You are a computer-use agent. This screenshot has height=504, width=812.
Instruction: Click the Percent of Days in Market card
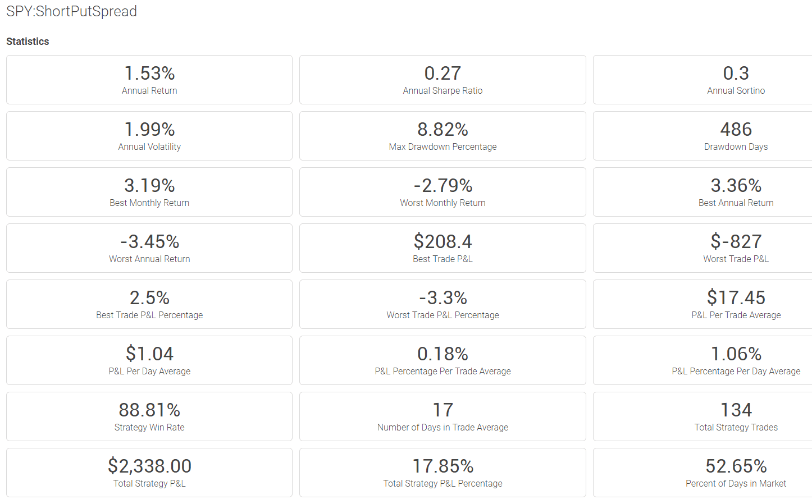coord(702,473)
